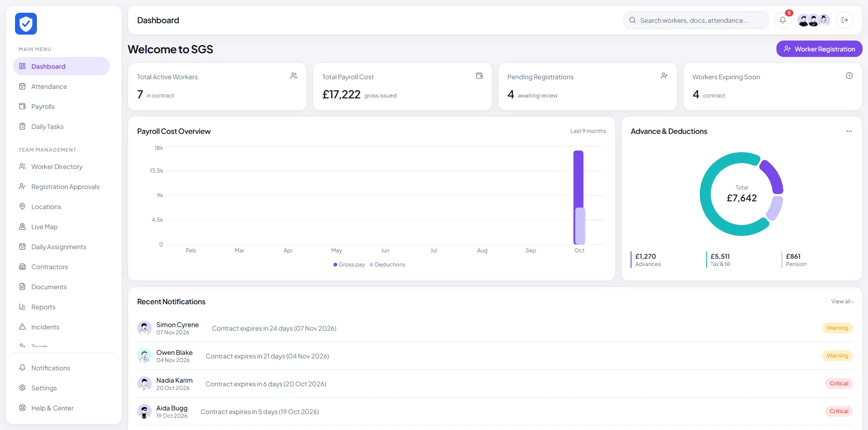The image size is (868, 430).
Task: Focus the search workers input field
Action: (696, 20)
